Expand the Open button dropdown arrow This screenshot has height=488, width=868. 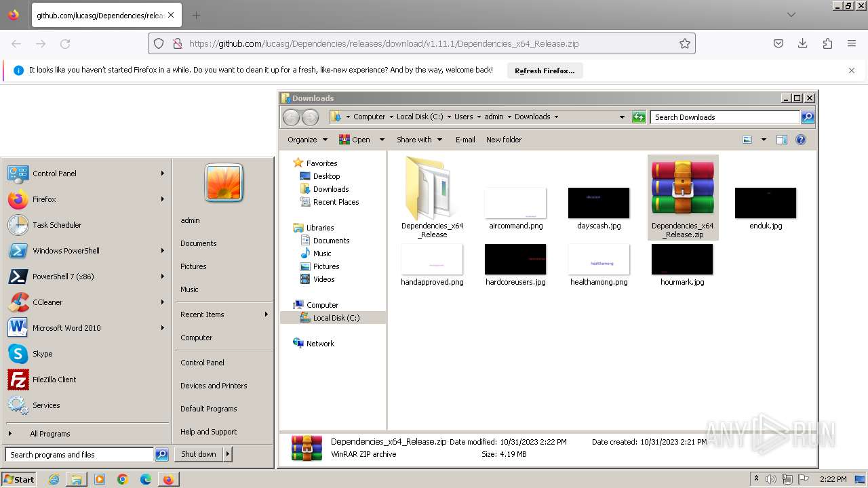pos(382,140)
